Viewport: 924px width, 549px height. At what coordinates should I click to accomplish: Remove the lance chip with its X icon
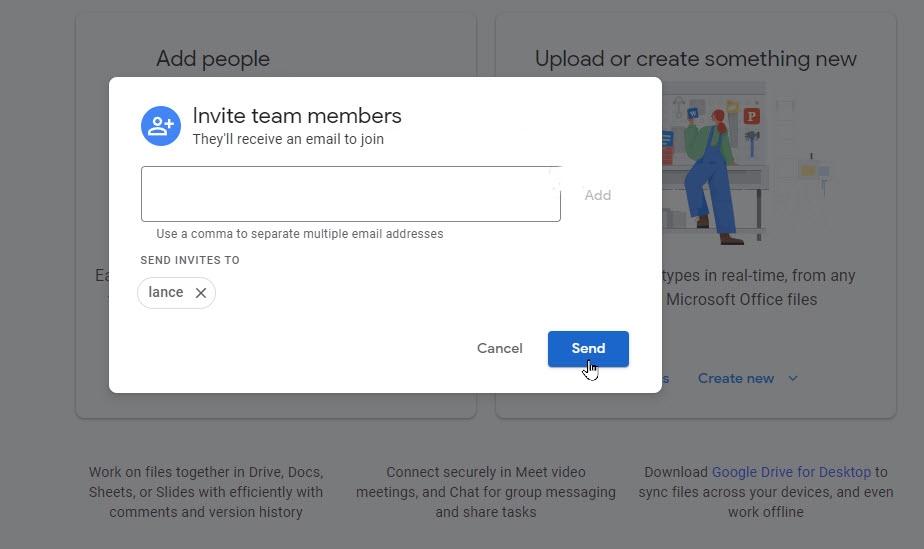tap(201, 293)
